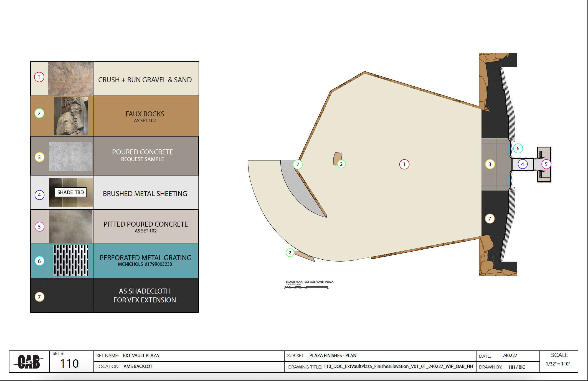This screenshot has width=588, height=381.
Task: Select plan marker 7 on the dark shadecloth area
Action: pos(490,219)
